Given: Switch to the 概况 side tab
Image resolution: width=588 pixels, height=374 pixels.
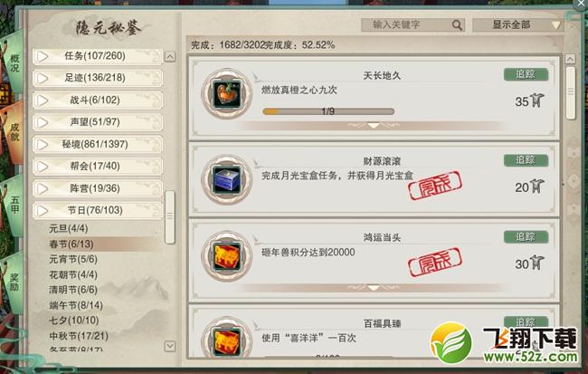Looking at the screenshot, I should click(x=14, y=63).
